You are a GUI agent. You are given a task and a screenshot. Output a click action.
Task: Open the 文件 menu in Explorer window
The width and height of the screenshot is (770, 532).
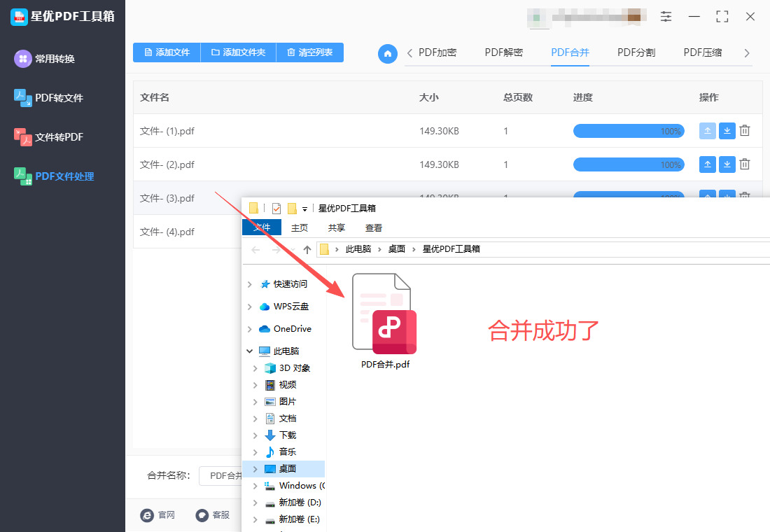[262, 227]
